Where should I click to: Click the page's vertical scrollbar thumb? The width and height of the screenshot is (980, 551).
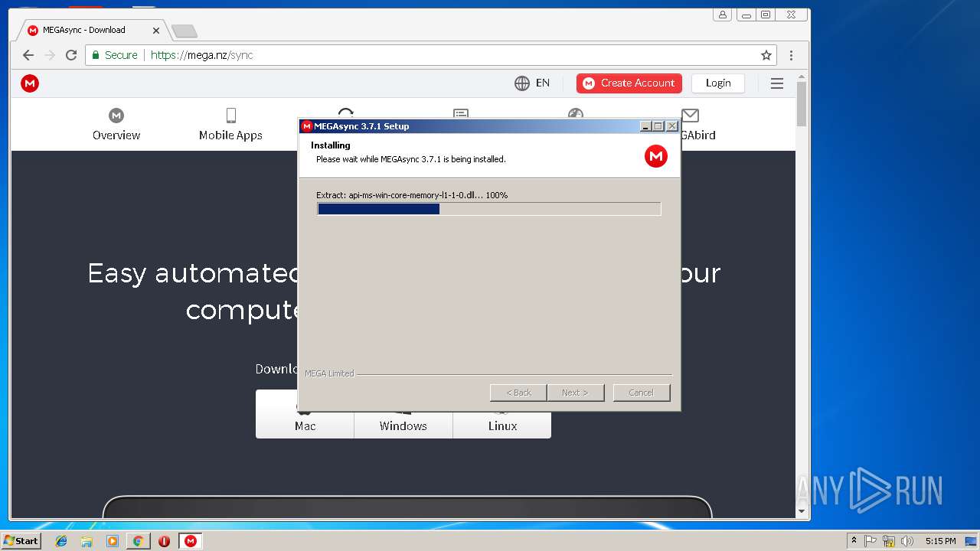802,104
